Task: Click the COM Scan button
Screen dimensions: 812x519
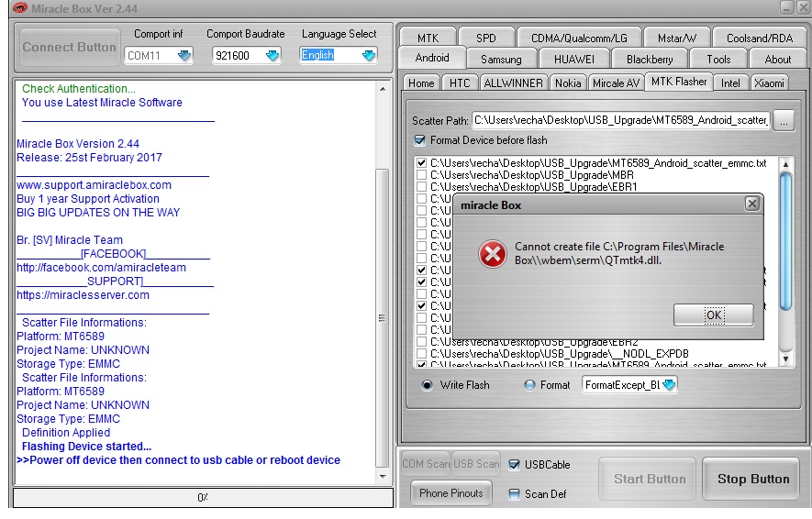Action: click(x=426, y=464)
